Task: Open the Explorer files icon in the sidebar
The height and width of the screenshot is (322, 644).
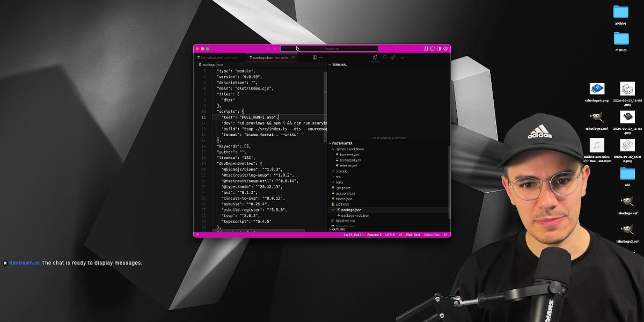Action: point(375,57)
